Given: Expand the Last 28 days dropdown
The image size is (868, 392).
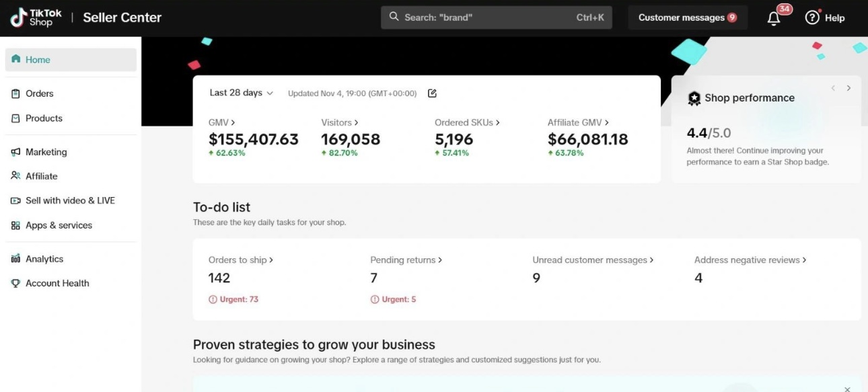Looking at the screenshot, I should point(241,93).
